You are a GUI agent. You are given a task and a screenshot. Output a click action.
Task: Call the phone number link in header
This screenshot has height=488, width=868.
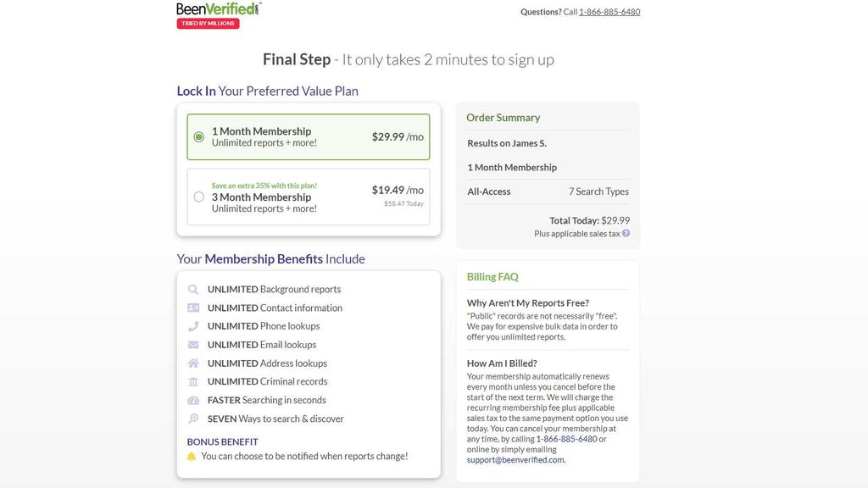[x=609, y=12]
